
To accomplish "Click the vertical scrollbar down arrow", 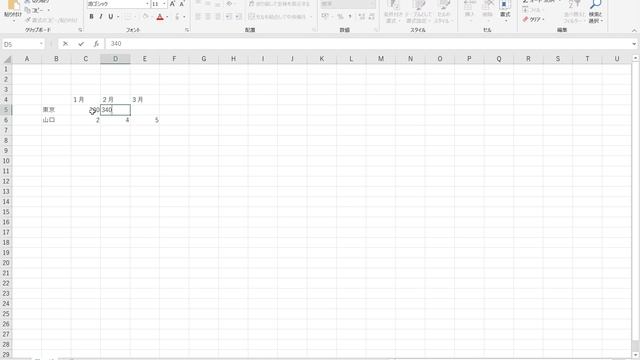I will (x=636, y=355).
